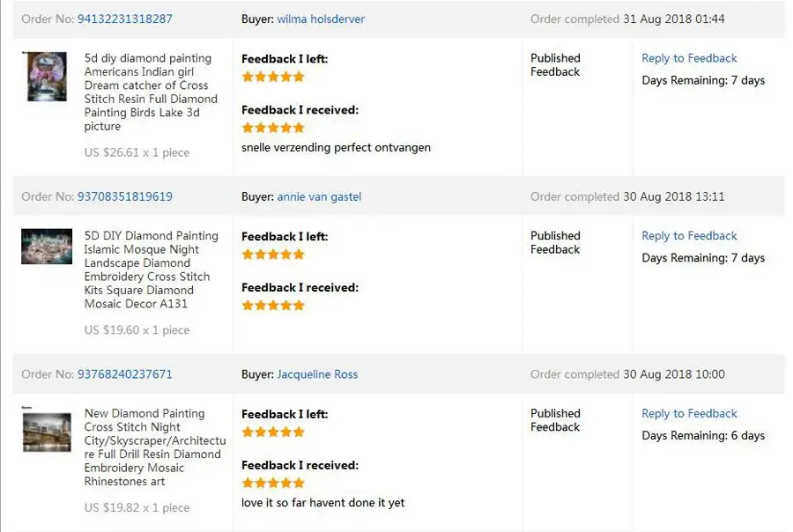Click the Night City Skyscraper painting thumbnail
This screenshot has width=793, height=532.
(x=47, y=432)
